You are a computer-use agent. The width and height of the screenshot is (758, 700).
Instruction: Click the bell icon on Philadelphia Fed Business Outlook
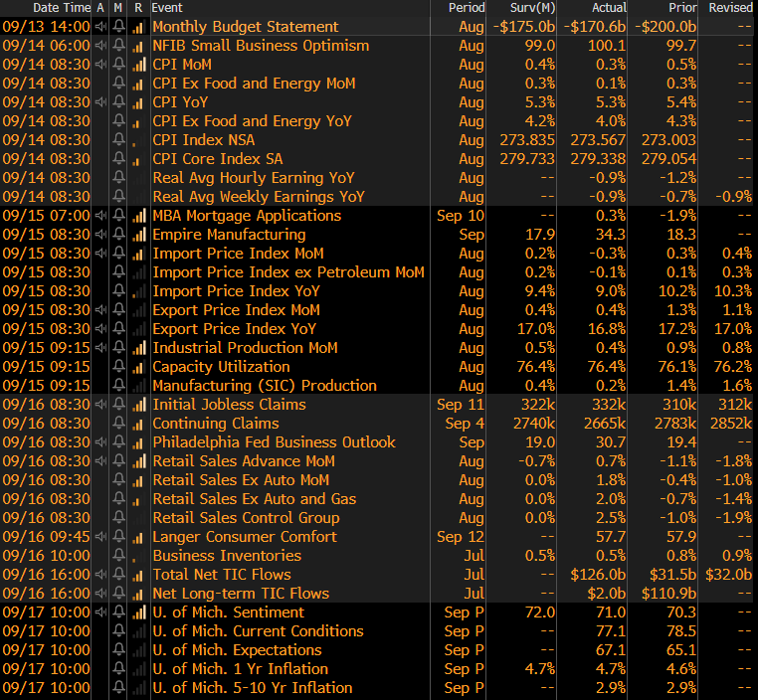click(x=118, y=442)
